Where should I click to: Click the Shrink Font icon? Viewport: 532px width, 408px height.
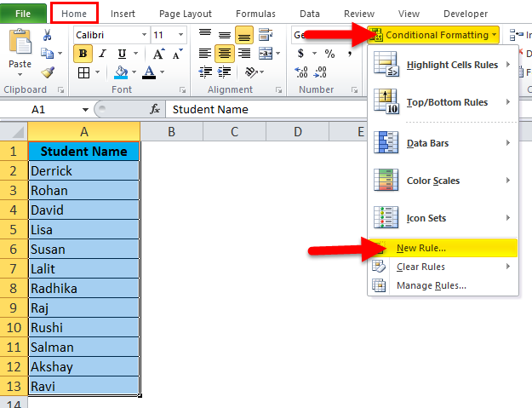pyautogui.click(x=177, y=54)
